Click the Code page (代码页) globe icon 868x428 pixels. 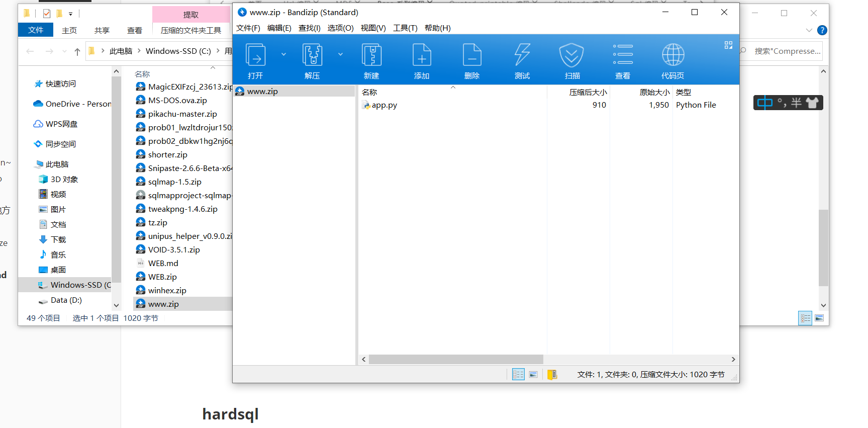[672, 60]
